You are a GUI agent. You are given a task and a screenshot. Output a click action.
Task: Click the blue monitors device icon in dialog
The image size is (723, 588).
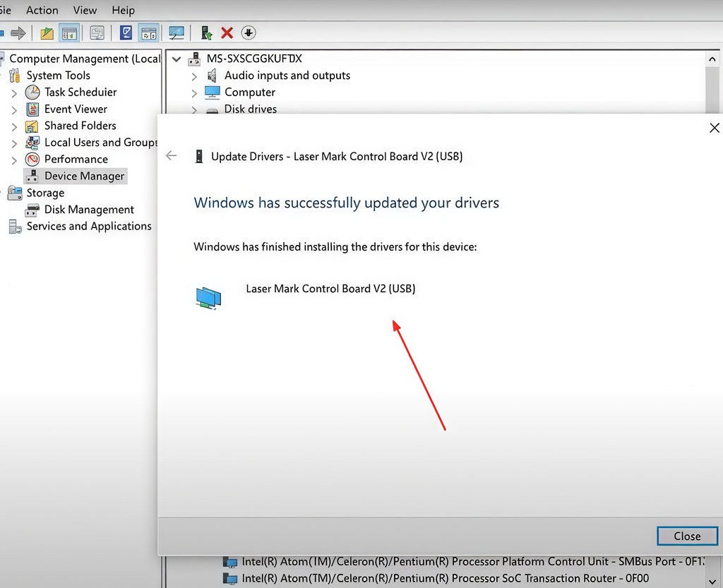coord(208,298)
